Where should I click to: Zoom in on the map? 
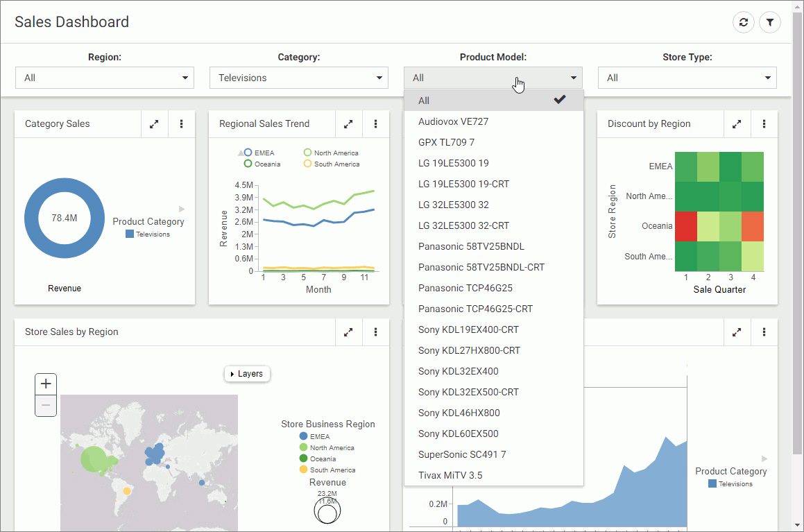(46, 384)
